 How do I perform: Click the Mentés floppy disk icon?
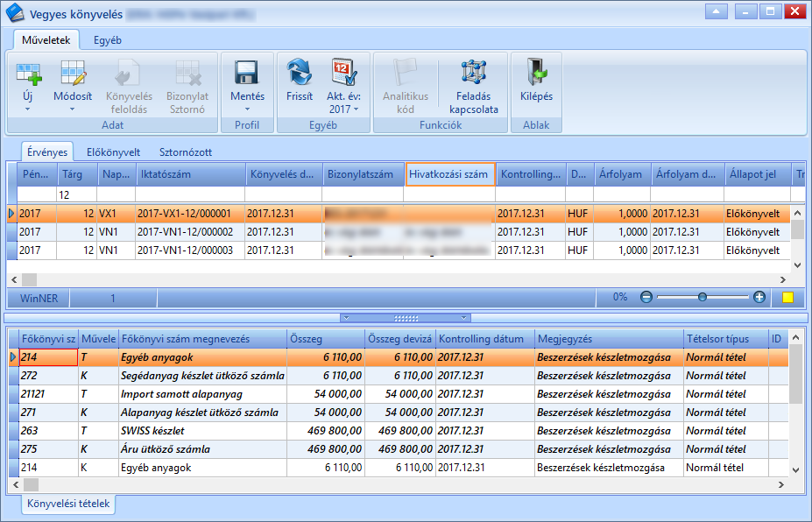pos(247,73)
